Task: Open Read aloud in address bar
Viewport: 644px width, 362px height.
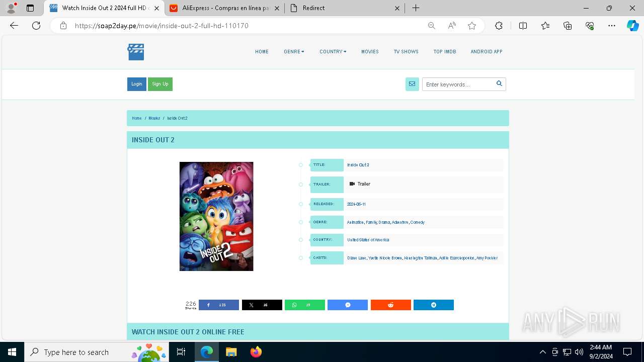Action: 452,26
